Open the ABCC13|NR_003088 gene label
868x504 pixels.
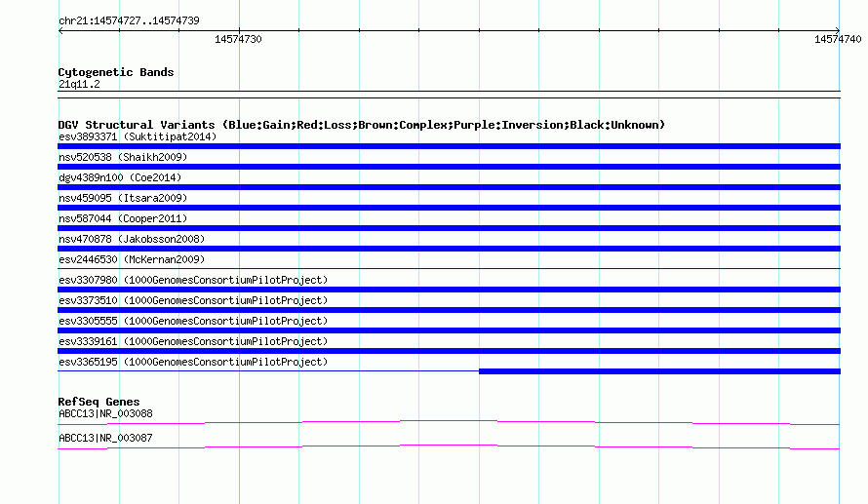point(105,413)
